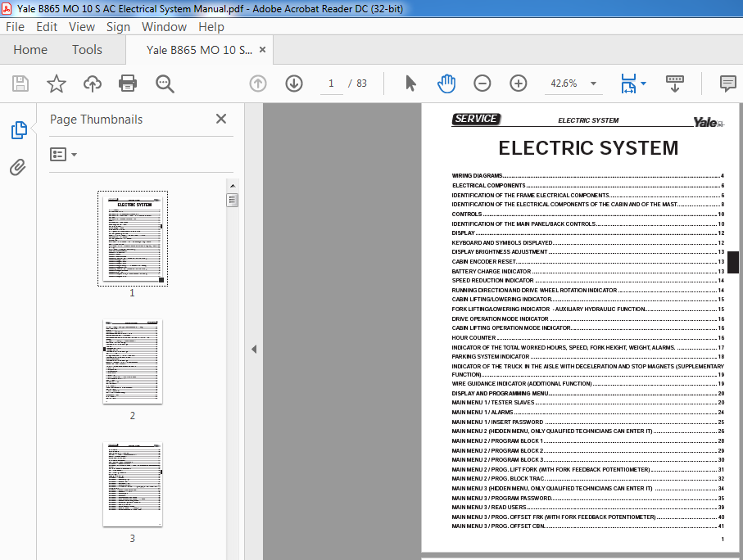Image resolution: width=743 pixels, height=560 pixels.
Task: Open the Help menu
Action: point(211,27)
